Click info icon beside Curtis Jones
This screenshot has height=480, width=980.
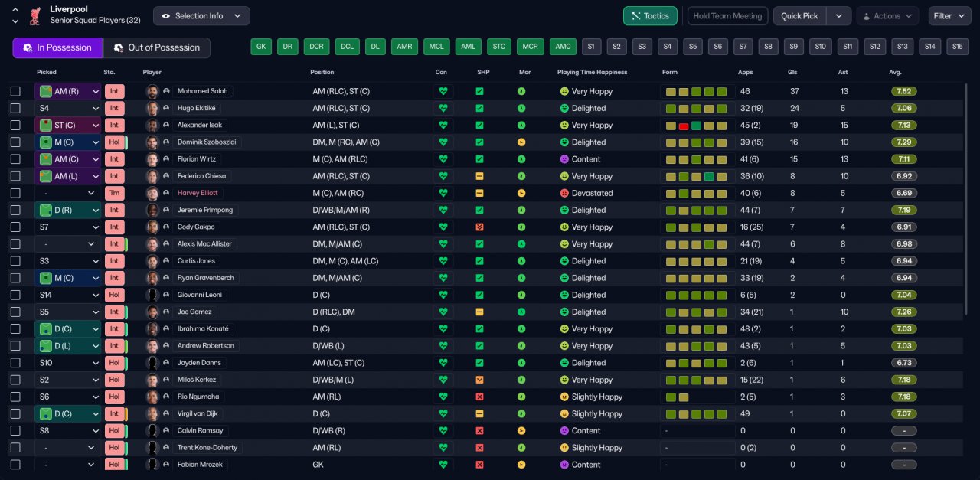click(166, 261)
